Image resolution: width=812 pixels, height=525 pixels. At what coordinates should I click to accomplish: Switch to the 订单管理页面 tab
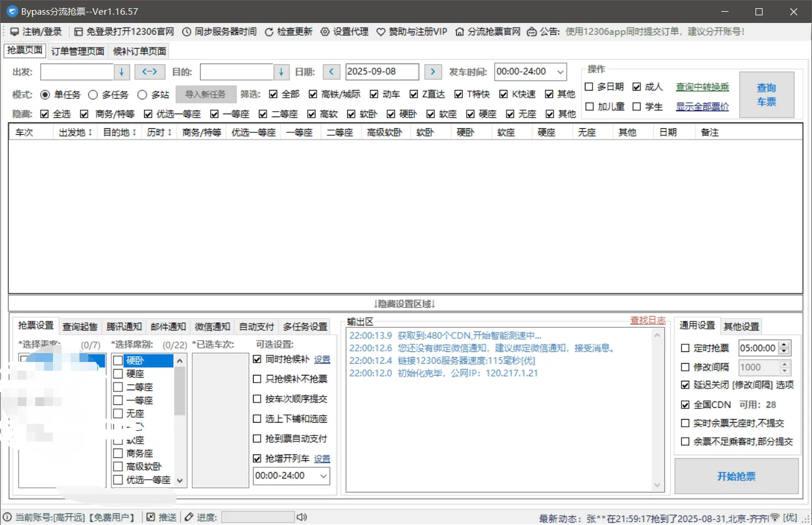point(78,51)
